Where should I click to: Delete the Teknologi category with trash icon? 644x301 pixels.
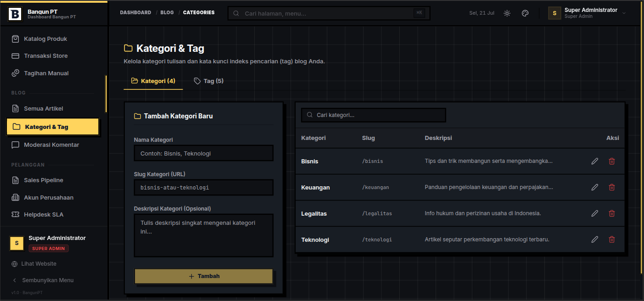[x=612, y=240]
